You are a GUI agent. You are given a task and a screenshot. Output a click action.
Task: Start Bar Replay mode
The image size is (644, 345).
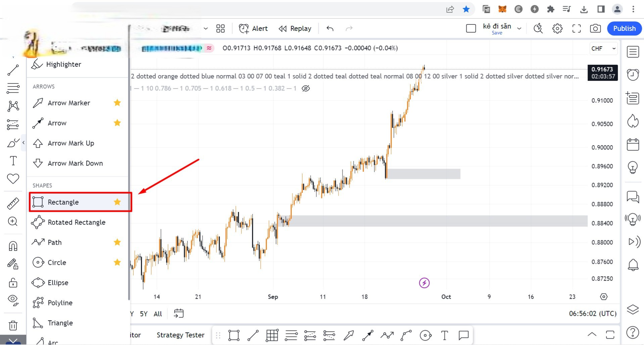point(295,29)
